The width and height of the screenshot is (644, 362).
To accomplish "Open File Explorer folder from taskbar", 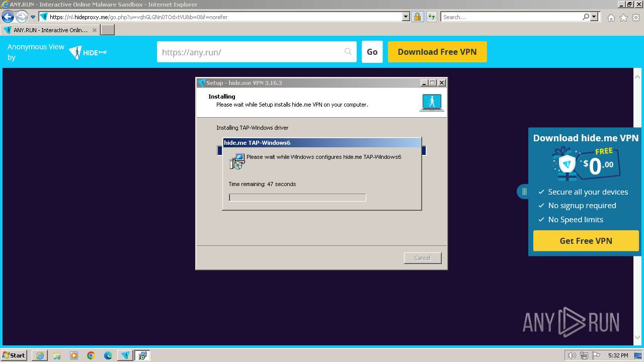I will (57, 355).
